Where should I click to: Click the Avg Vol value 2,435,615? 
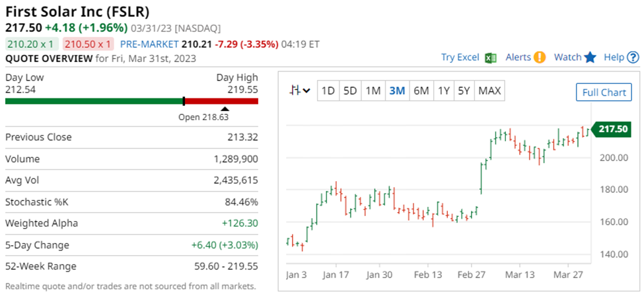click(x=235, y=180)
